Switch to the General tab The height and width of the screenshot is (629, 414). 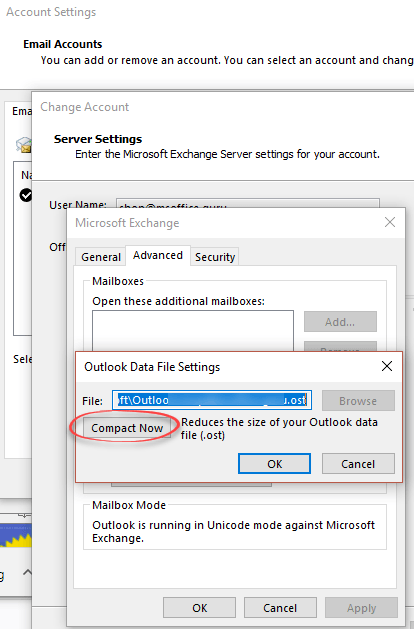click(101, 257)
